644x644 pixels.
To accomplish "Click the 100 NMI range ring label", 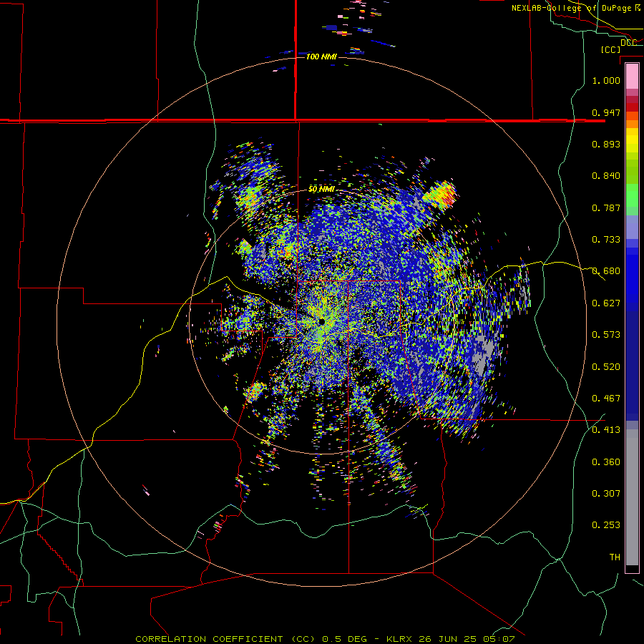I will (321, 57).
